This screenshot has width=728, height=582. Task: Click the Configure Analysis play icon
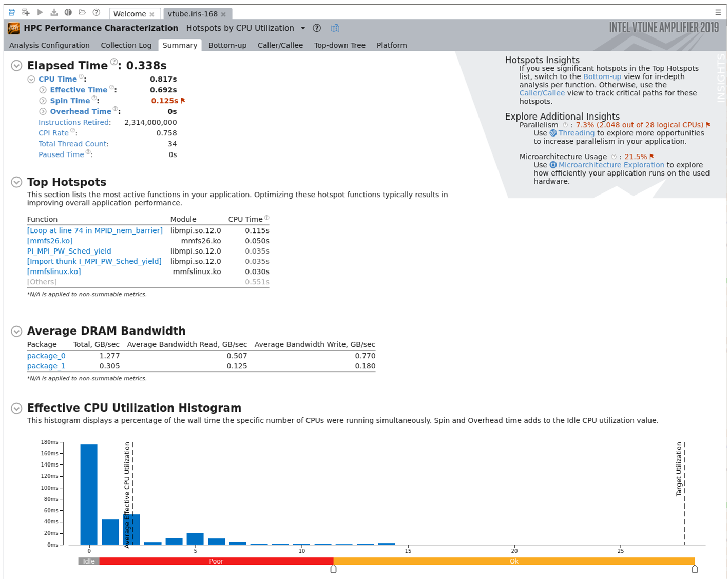pyautogui.click(x=40, y=12)
